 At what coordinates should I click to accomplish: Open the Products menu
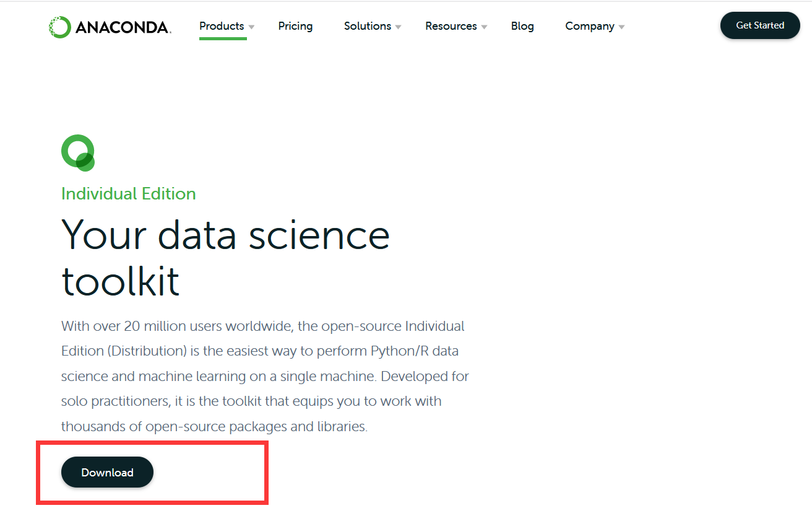(222, 26)
